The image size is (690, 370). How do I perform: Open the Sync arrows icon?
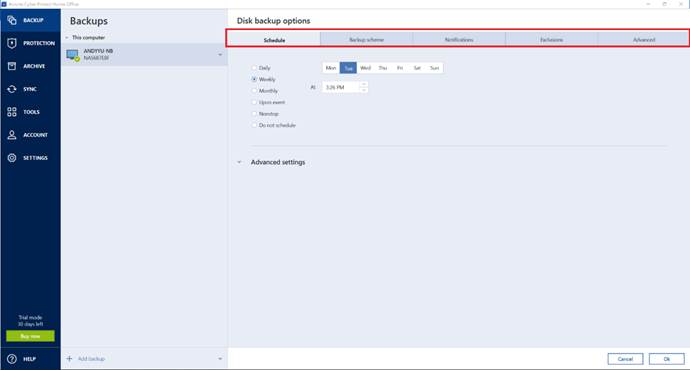[12, 89]
